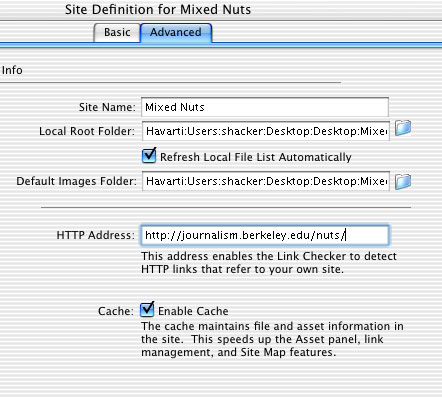Select the Advanced tab
Screen dimensions: 442x398
(176, 33)
